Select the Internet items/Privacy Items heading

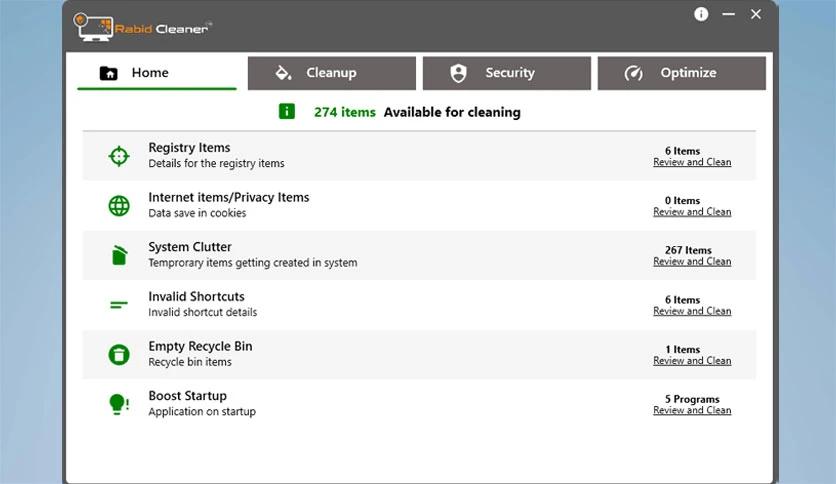coord(229,197)
